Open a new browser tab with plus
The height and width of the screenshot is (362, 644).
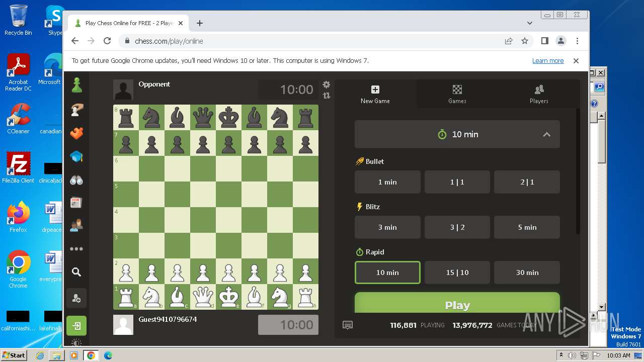(x=200, y=23)
